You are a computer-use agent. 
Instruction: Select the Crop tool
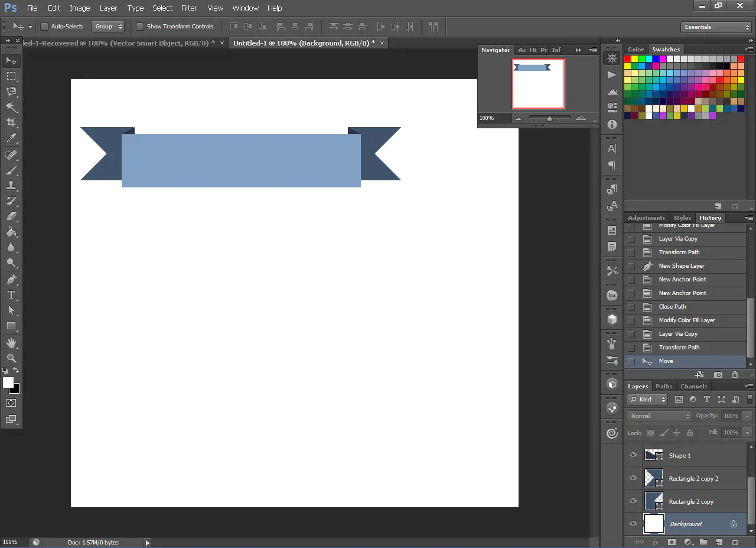click(x=11, y=122)
